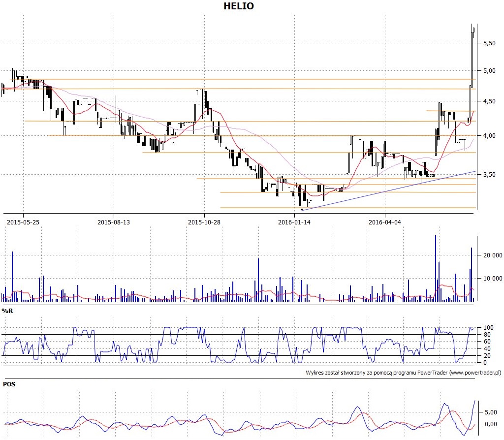The image size is (504, 440).
Task: Select the 60 label on the %R axis
Action: (x=487, y=342)
